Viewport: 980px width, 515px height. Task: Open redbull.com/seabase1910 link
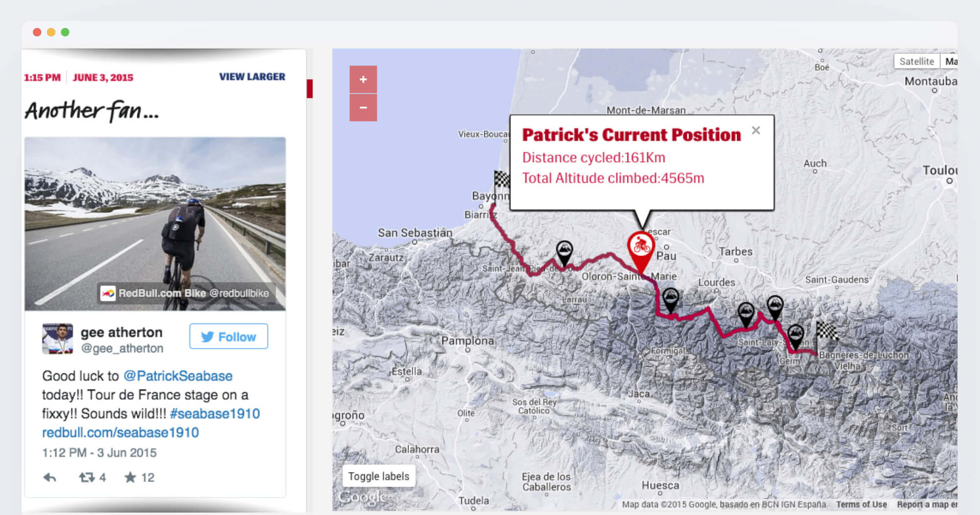[121, 433]
